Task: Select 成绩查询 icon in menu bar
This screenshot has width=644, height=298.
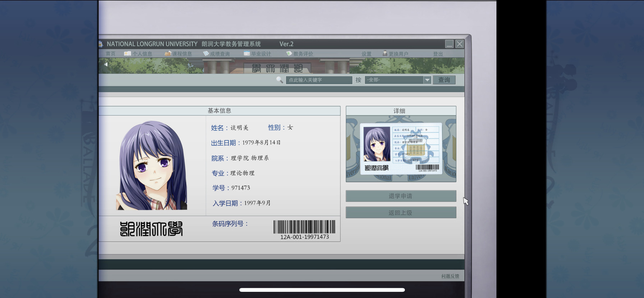Action: click(x=206, y=53)
